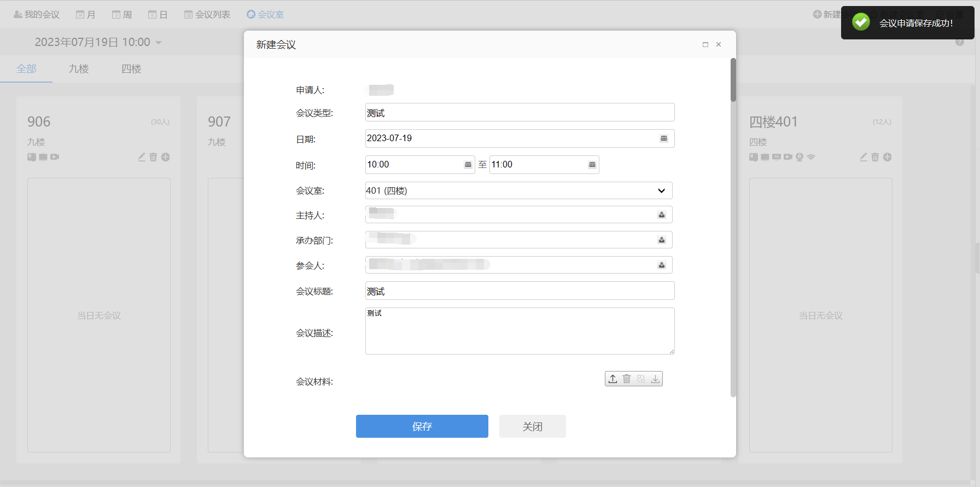Screen dimensions: 980x487
Task: Expand the 会议室 dropdown showing 401 (四楼)
Action: point(661,190)
